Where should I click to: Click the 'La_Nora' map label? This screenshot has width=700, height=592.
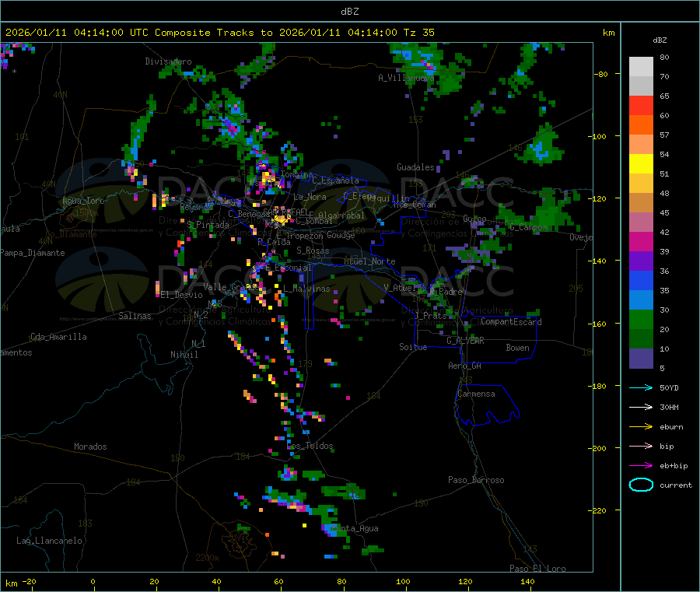tap(310, 197)
